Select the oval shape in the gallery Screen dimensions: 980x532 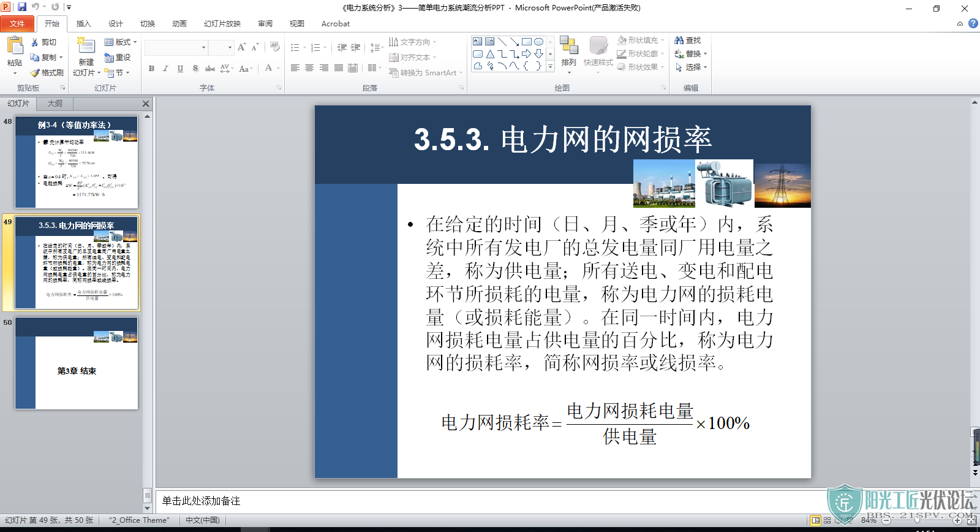click(x=538, y=42)
